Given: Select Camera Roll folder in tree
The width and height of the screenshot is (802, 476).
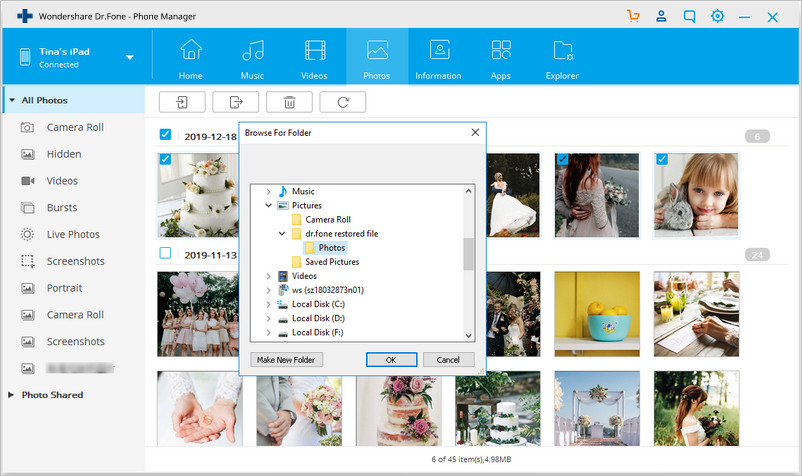Looking at the screenshot, I should [327, 219].
